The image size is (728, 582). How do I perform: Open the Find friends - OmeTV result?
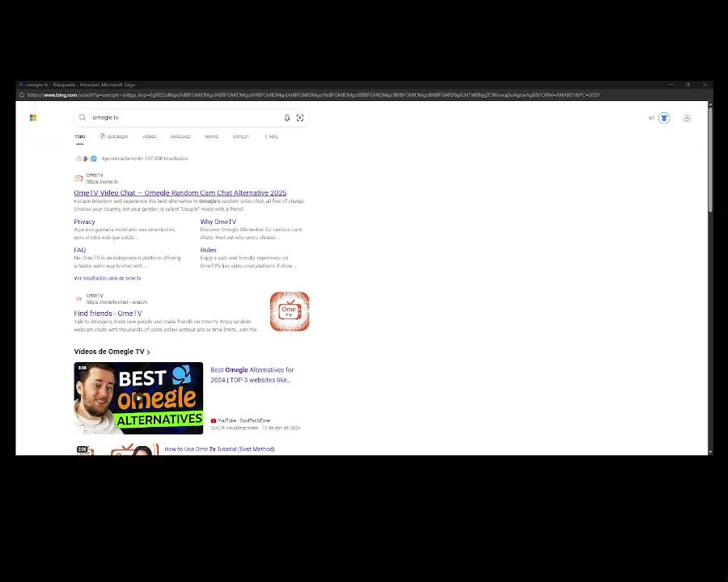pos(108,314)
